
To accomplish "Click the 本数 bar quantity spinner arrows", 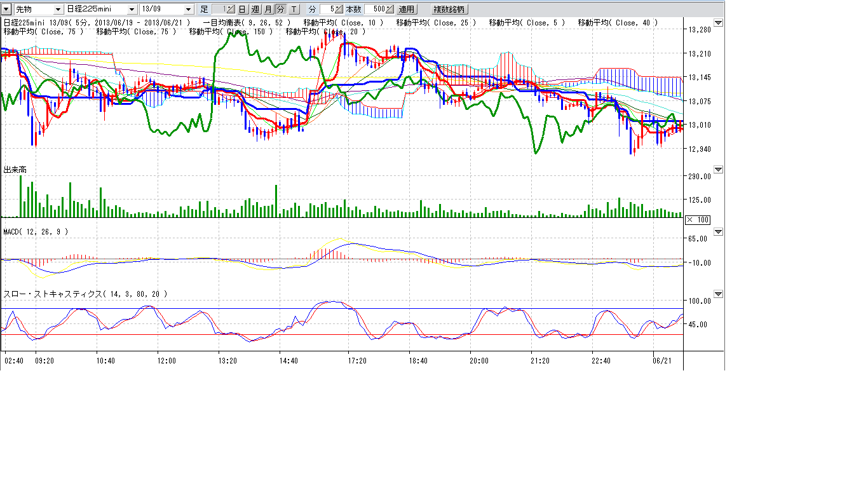I will tap(390, 10).
